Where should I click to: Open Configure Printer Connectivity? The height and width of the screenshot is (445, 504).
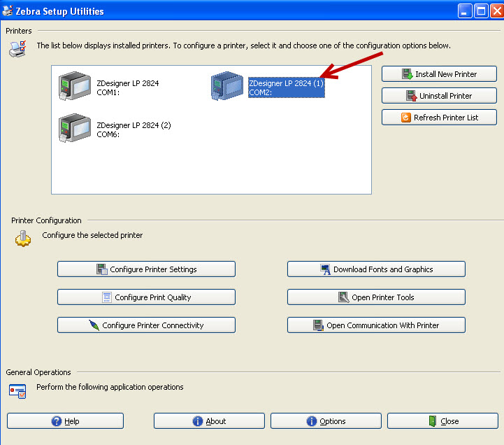146,325
